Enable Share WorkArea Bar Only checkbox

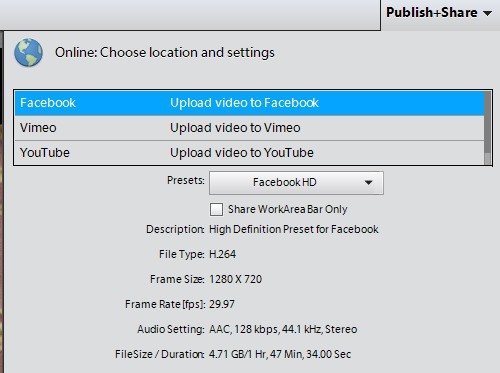[216, 210]
